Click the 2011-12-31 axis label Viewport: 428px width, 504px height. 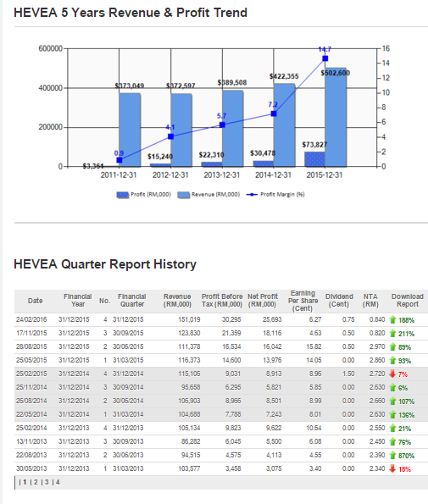tap(119, 175)
